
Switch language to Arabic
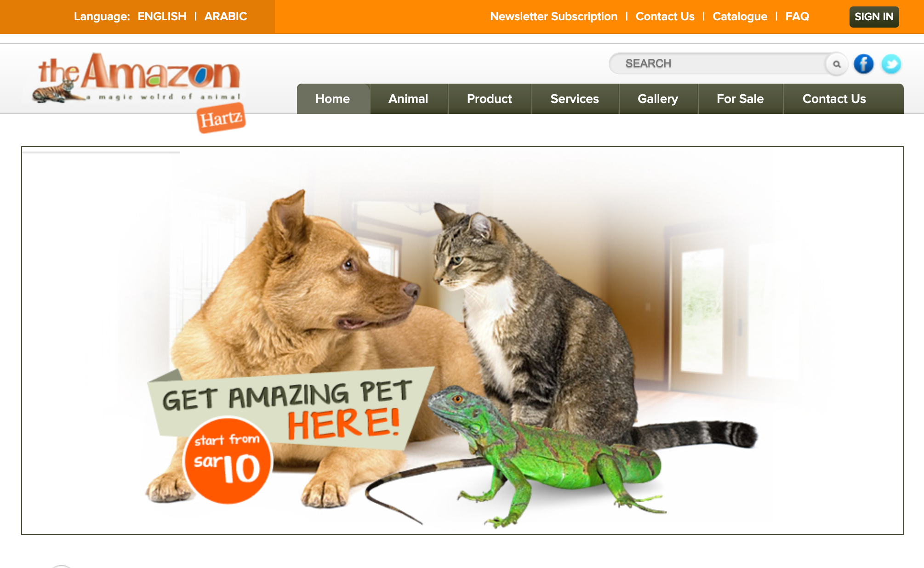(x=226, y=17)
